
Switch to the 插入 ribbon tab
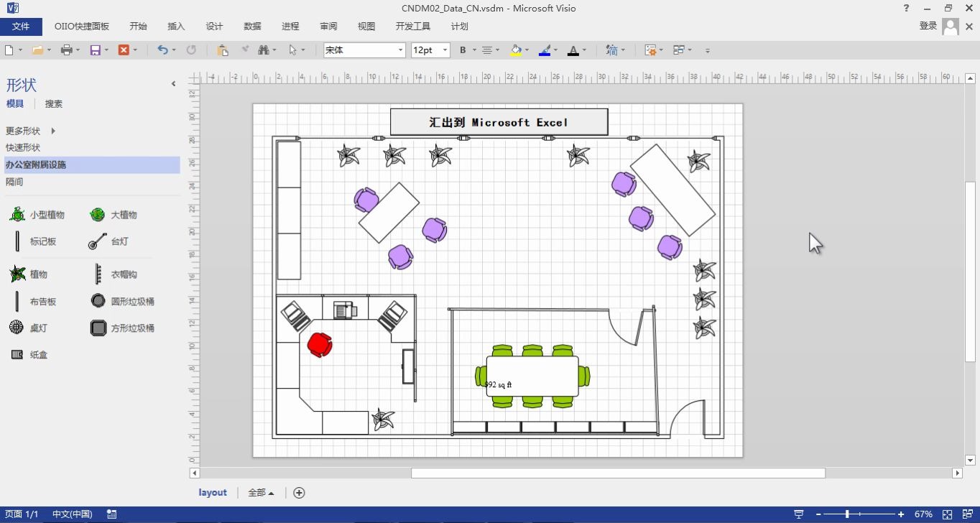point(176,26)
